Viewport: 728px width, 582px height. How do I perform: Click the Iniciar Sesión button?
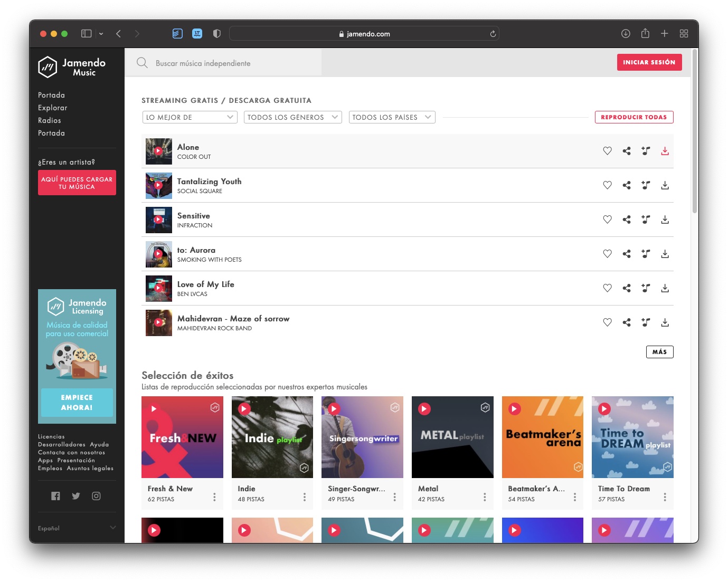[x=649, y=62]
